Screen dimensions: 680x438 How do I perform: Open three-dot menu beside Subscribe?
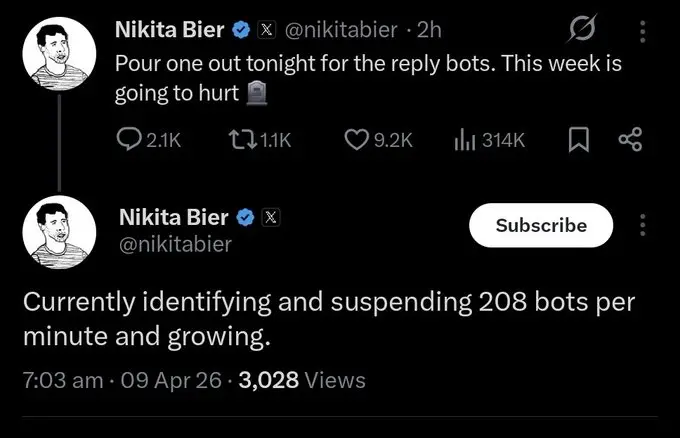pyautogui.click(x=642, y=225)
